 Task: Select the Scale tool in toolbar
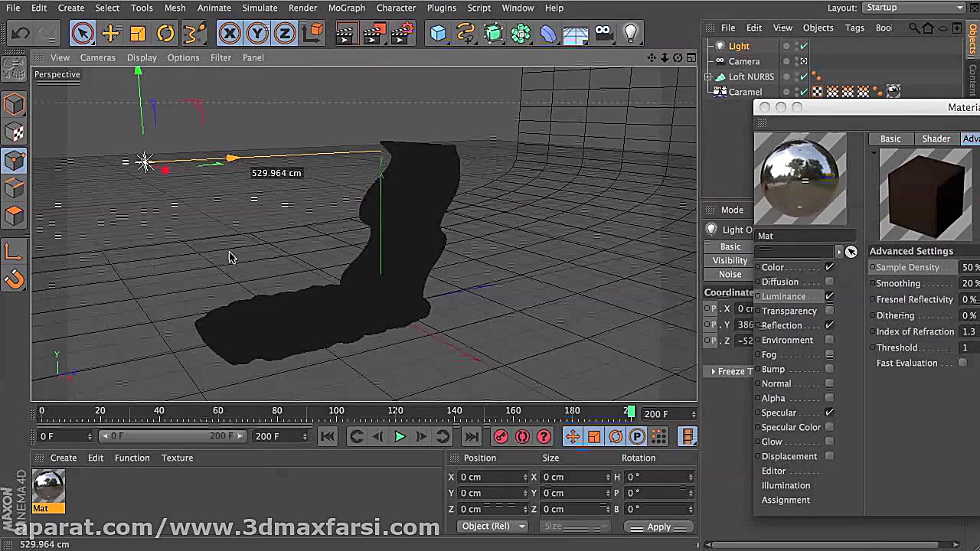coord(138,33)
